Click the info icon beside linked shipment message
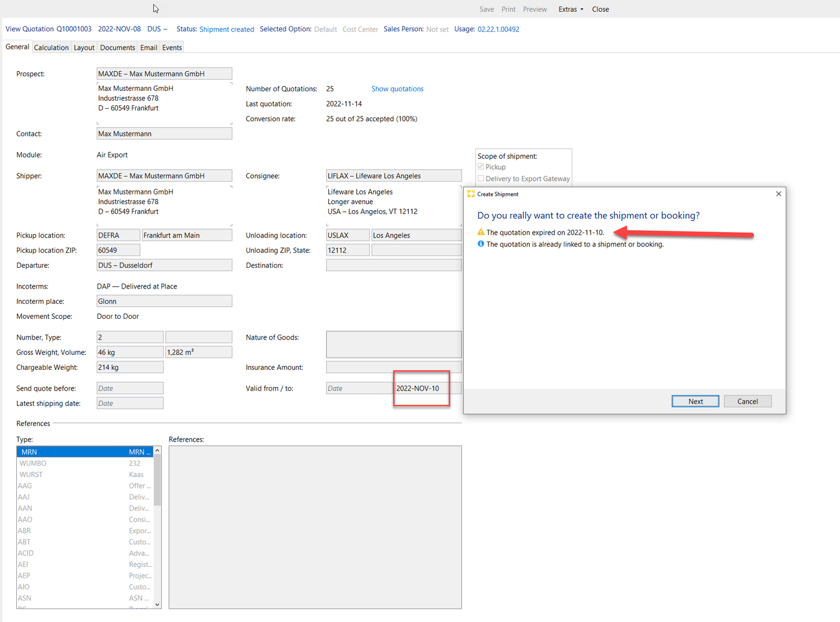The width and height of the screenshot is (840, 622). (x=480, y=244)
